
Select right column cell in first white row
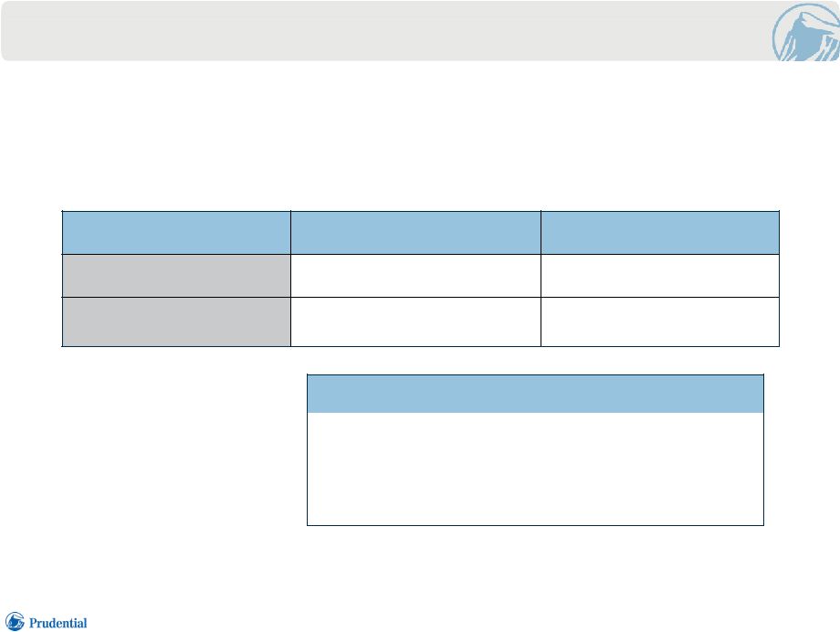[x=660, y=276]
